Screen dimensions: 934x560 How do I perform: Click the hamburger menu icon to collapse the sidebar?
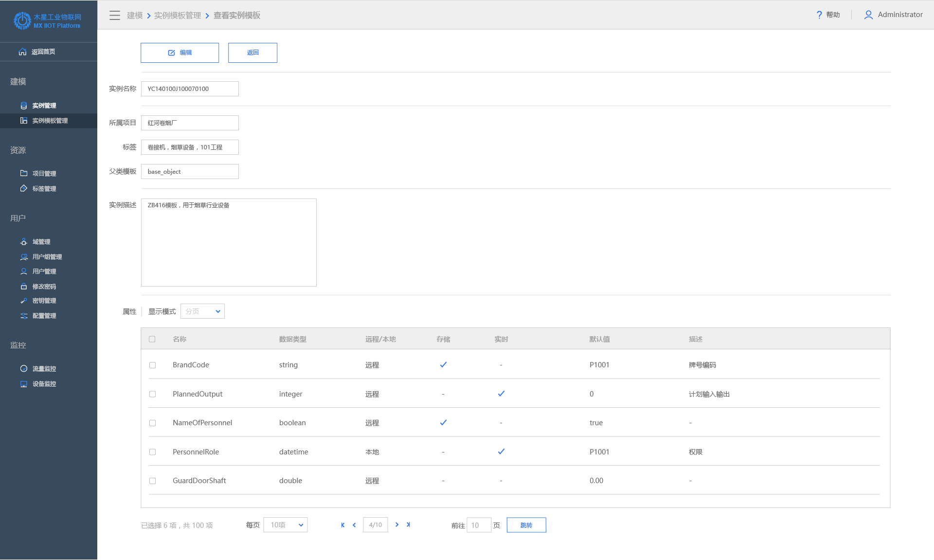pyautogui.click(x=115, y=16)
